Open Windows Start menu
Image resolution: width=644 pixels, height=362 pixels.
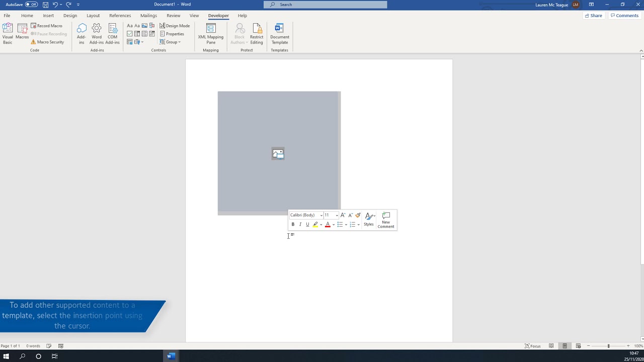[x=6, y=356]
